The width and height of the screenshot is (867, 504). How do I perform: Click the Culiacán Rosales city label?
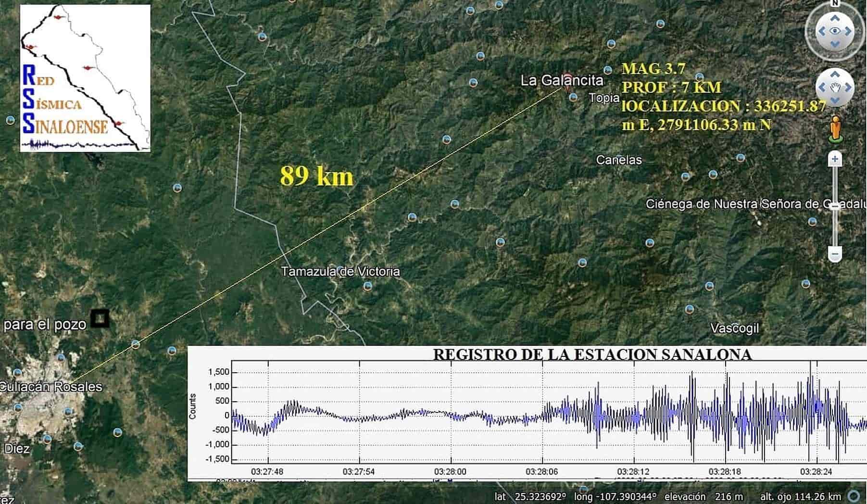pyautogui.click(x=51, y=387)
